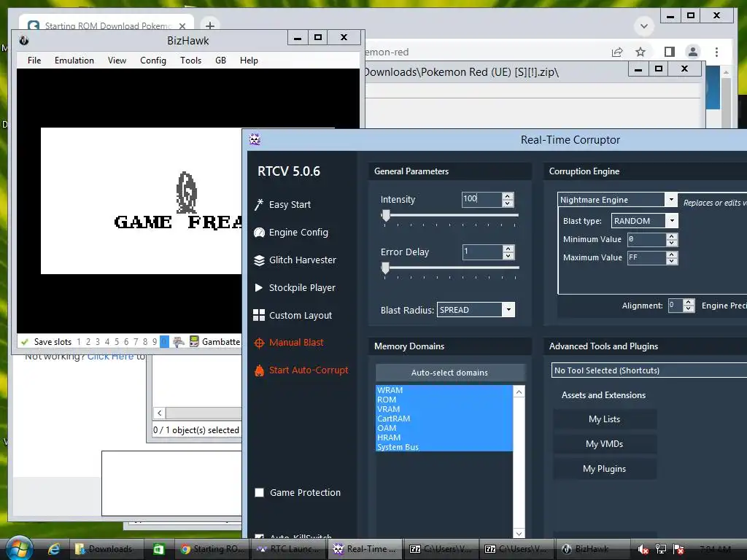747x560 pixels.
Task: Open the BizHawk Help menu
Action: click(x=249, y=61)
